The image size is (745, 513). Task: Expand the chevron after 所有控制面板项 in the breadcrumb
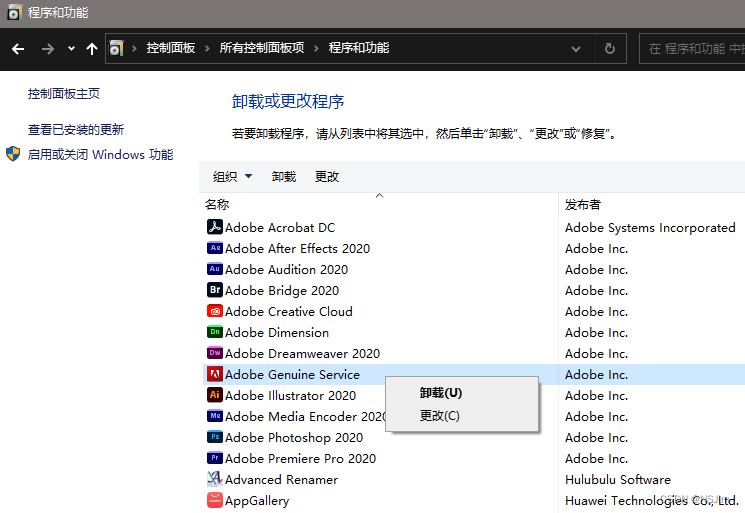316,48
